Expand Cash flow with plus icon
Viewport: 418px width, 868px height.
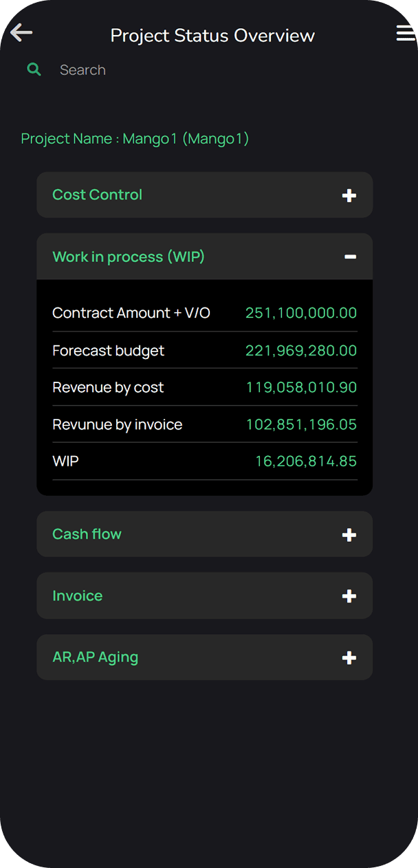pyautogui.click(x=349, y=534)
